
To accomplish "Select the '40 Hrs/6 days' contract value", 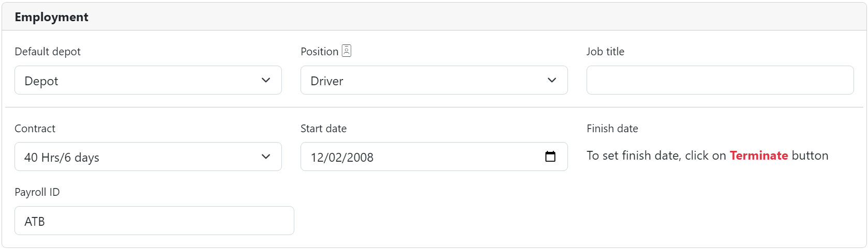I will [62, 158].
